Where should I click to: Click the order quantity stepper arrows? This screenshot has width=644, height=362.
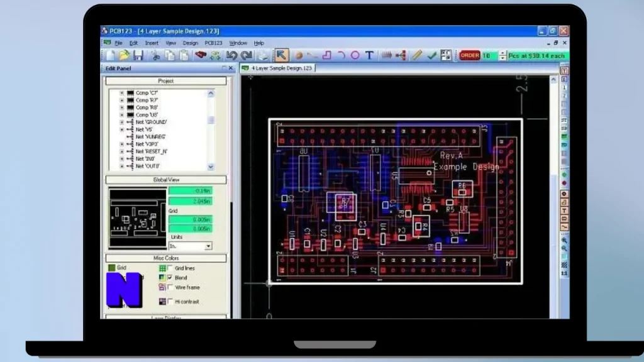click(502, 55)
